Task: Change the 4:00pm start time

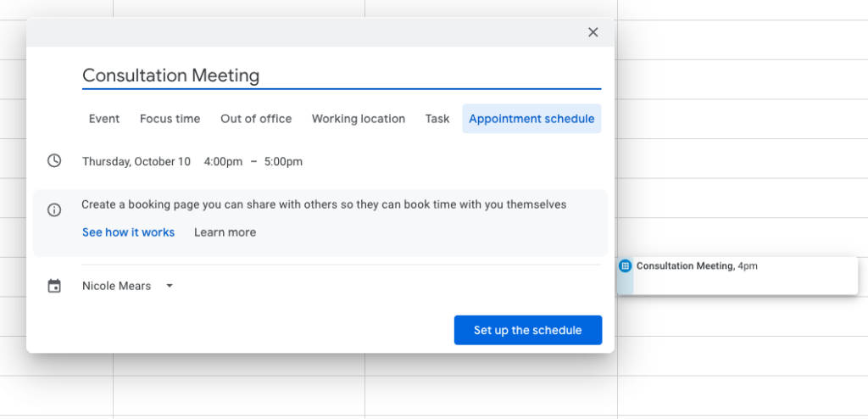Action: (223, 161)
